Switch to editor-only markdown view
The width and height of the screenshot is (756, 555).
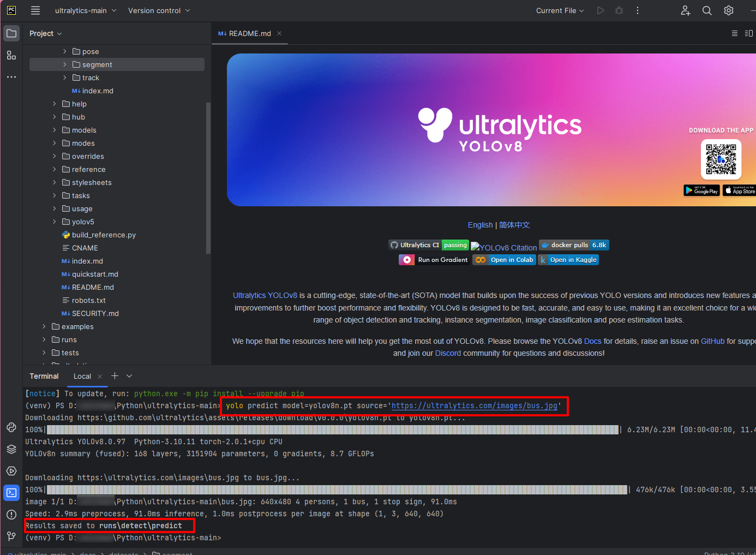pyautogui.click(x=735, y=33)
